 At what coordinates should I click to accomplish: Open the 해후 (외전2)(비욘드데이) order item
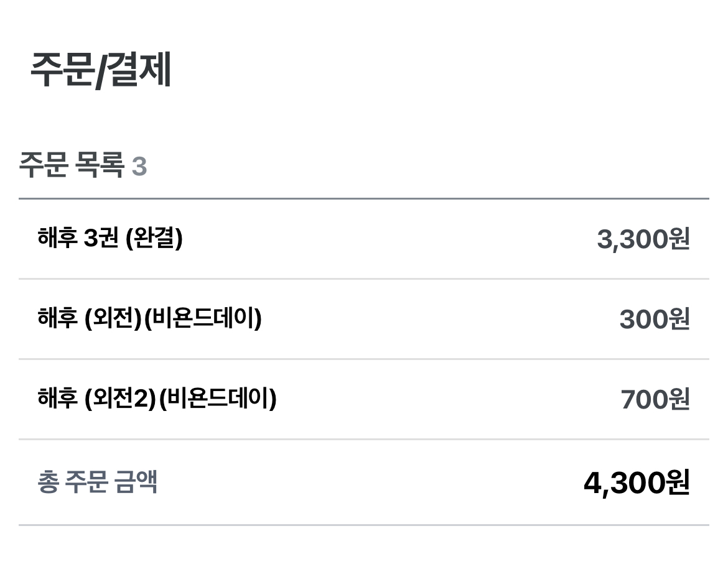157,399
